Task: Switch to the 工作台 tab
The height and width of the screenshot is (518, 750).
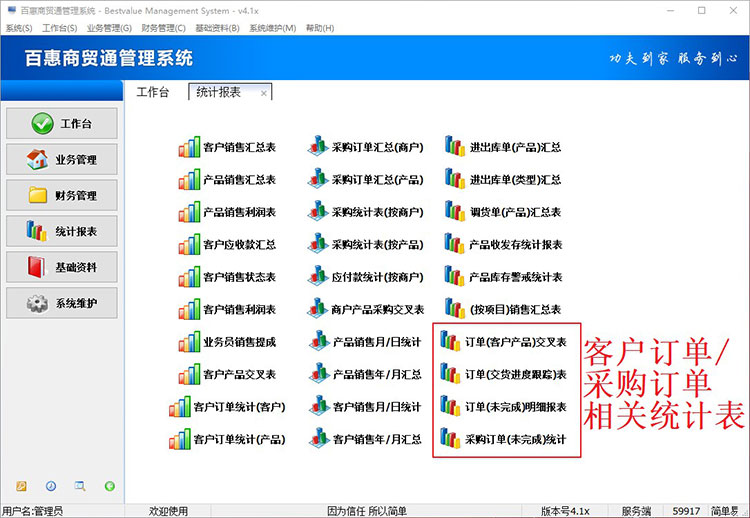Action: point(153,92)
